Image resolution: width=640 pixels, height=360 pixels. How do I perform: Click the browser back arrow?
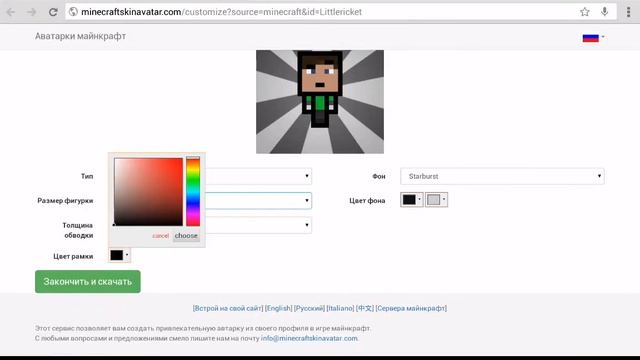(x=11, y=12)
